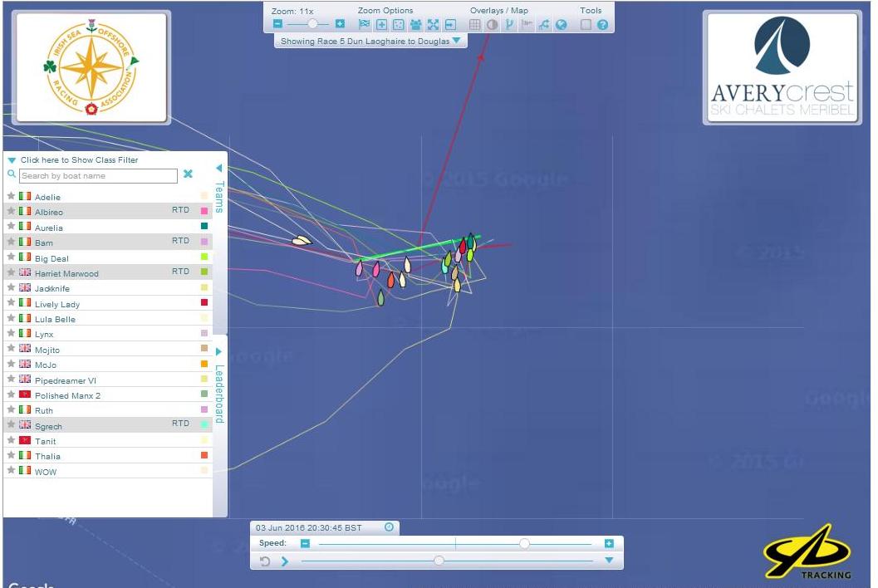The height and width of the screenshot is (588, 878).
Task: Click the Search by boat name field
Action: click(x=99, y=176)
